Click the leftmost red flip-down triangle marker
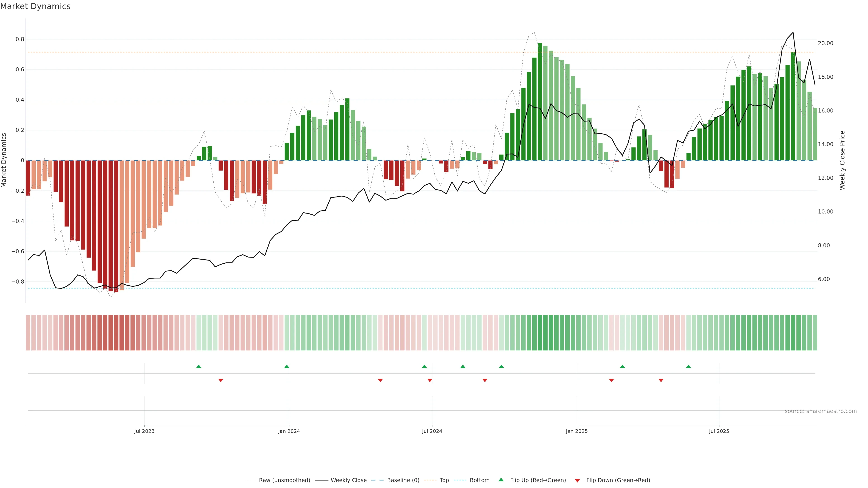Image resolution: width=868 pixels, height=488 pixels. 221,380
